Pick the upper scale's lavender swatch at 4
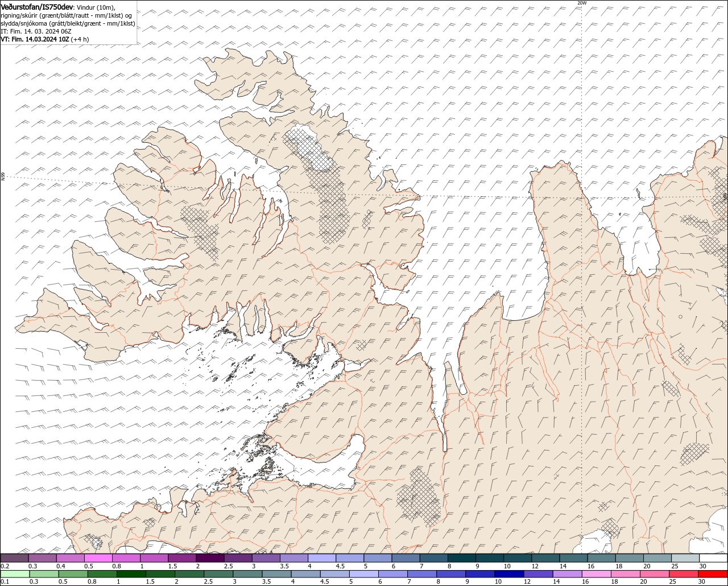Viewport: 728px width, 586px height. click(322, 558)
